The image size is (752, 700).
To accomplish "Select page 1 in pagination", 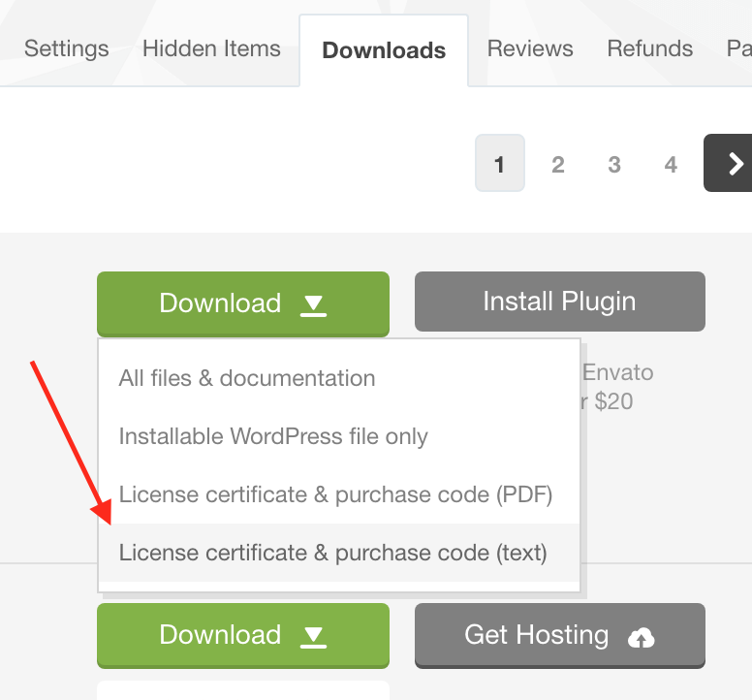I will coord(499,164).
